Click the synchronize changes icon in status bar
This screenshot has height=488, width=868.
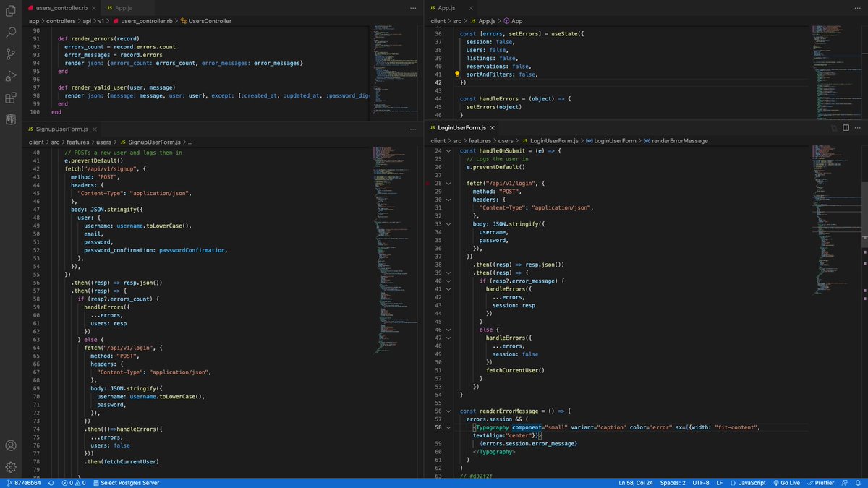[52, 483]
